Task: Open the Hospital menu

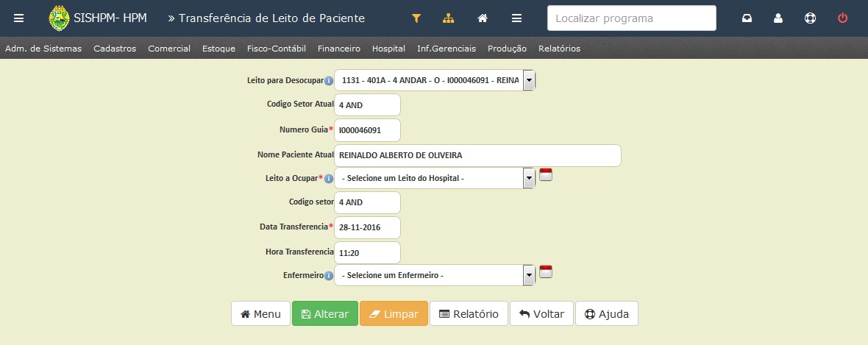Action: point(388,49)
